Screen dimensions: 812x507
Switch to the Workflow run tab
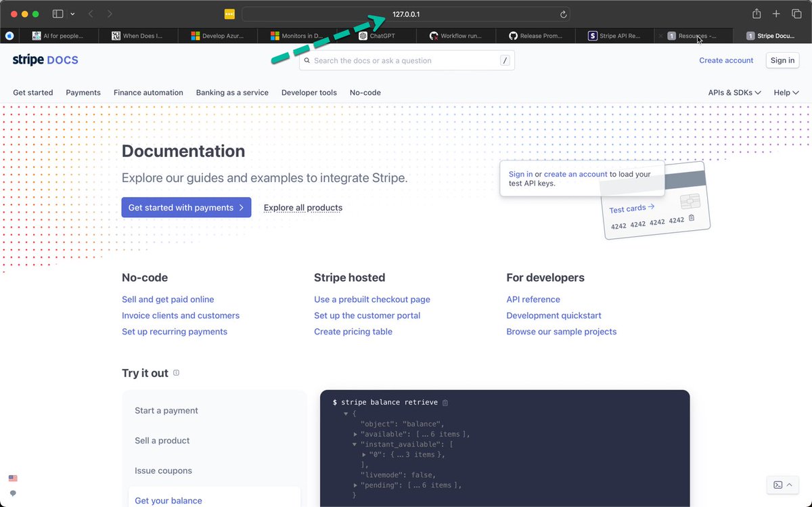tap(455, 36)
